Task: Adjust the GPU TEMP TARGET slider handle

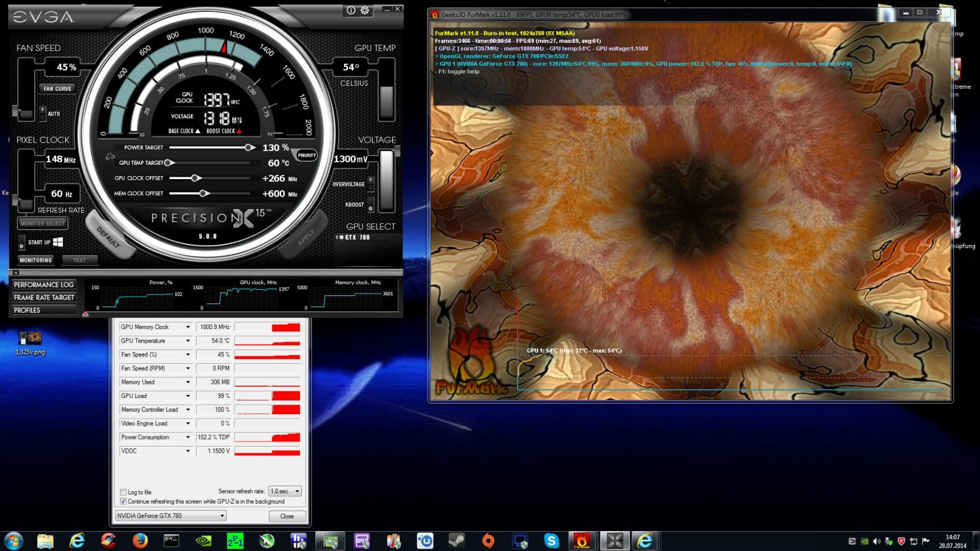Action: 169,163
